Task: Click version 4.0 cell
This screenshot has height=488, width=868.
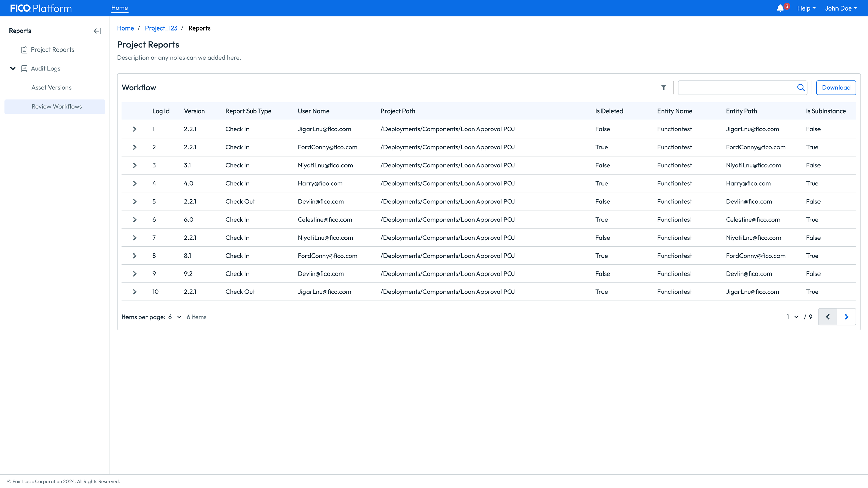Action: click(189, 183)
